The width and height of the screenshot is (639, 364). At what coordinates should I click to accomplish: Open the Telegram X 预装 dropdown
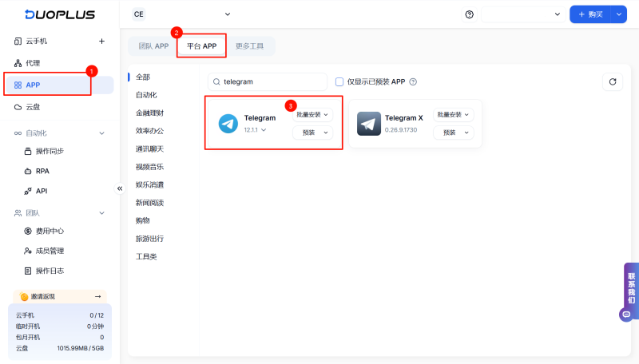pyautogui.click(x=454, y=133)
